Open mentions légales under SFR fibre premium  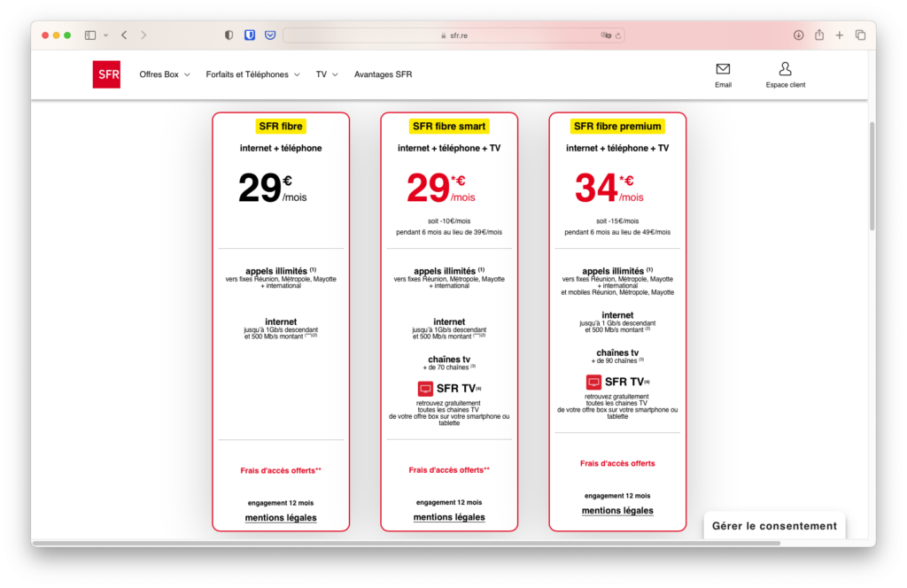pyautogui.click(x=617, y=511)
